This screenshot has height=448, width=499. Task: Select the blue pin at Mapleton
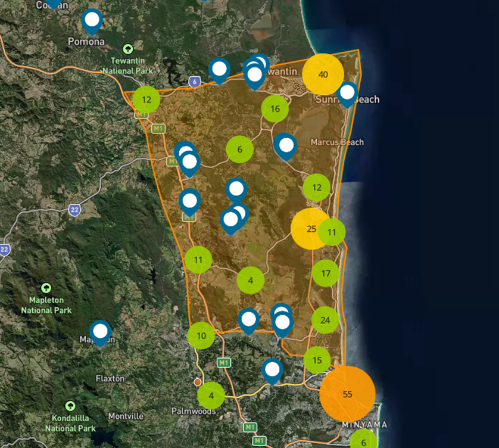coord(101,331)
